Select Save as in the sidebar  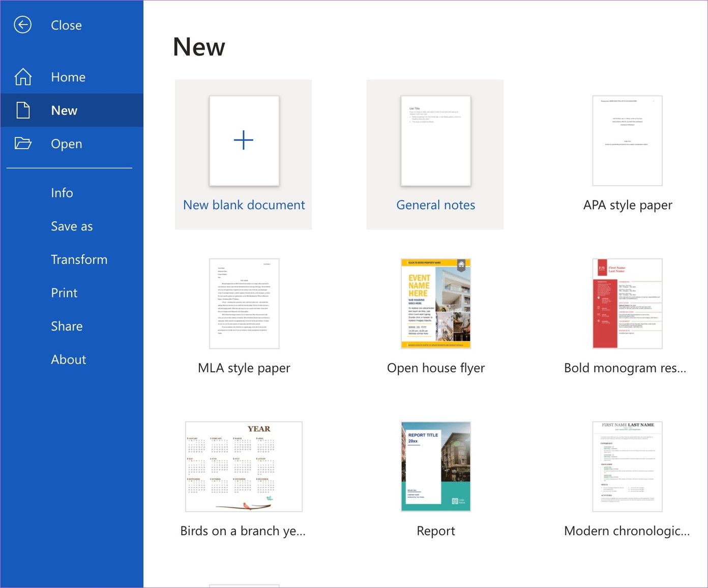coord(72,226)
